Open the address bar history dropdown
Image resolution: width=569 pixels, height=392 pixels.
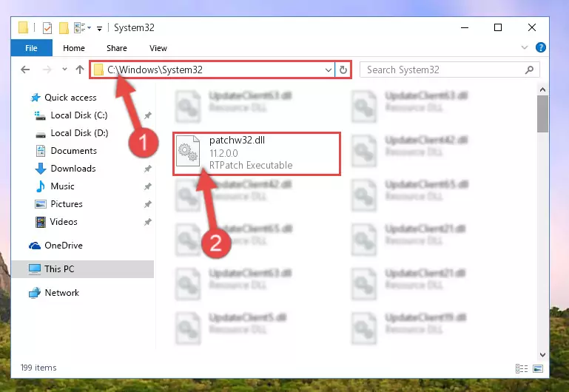(328, 70)
